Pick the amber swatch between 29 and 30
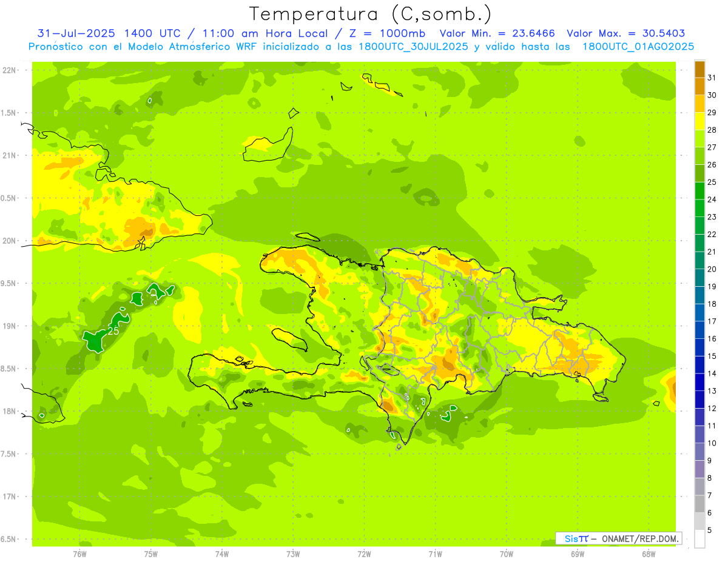This screenshot has height=562, width=728. coord(700,104)
